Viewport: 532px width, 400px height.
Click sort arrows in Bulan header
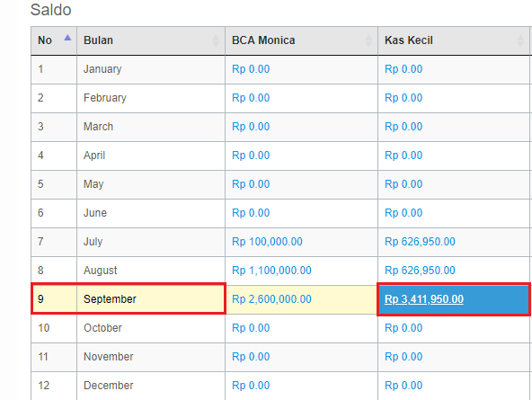click(x=216, y=40)
